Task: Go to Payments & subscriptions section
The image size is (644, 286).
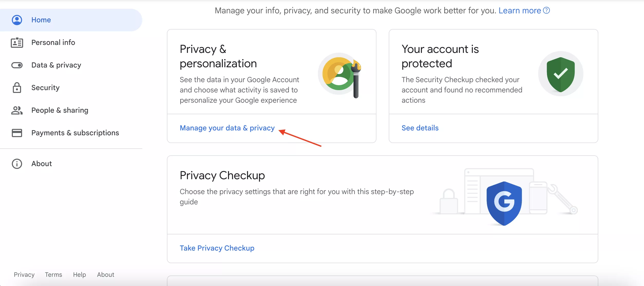Action: tap(75, 133)
